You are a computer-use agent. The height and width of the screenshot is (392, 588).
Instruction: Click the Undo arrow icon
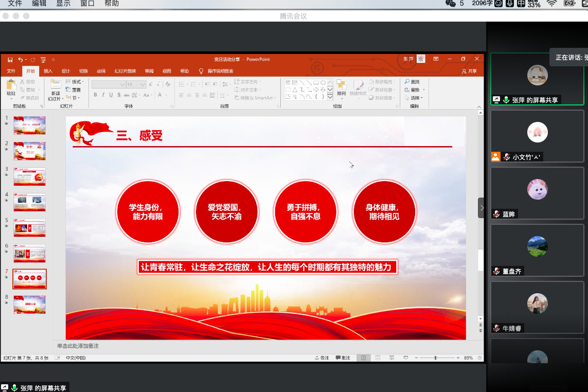20,59
